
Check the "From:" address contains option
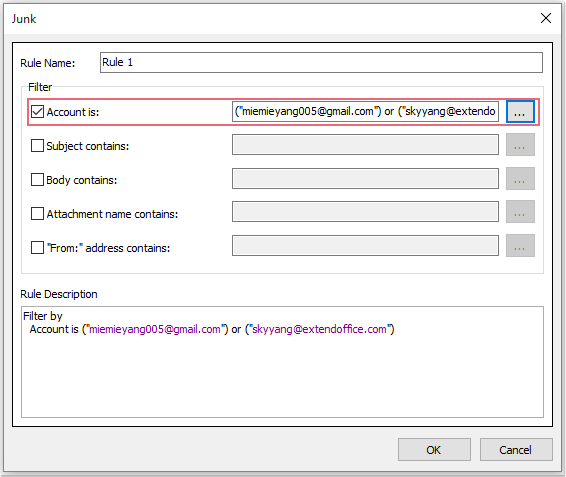coord(37,248)
